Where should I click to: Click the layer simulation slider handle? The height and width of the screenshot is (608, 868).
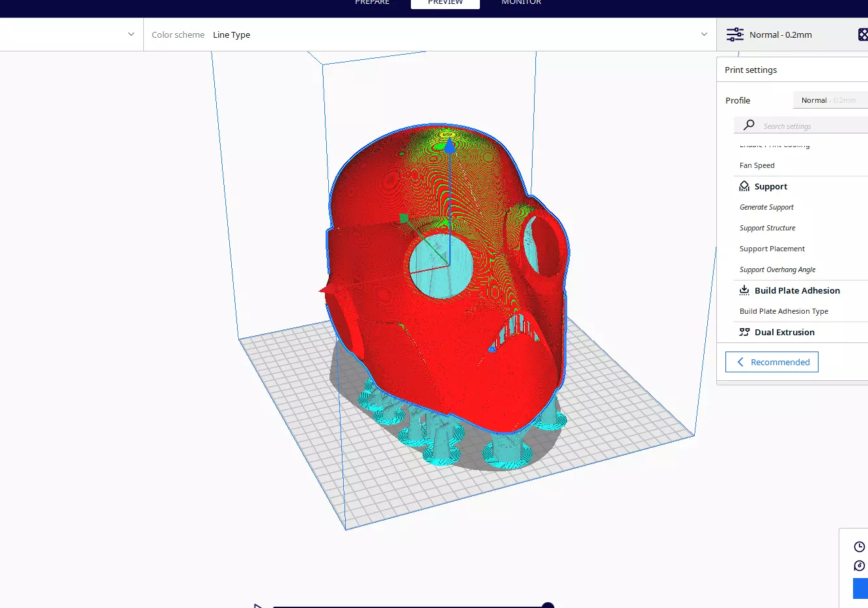[548, 605]
